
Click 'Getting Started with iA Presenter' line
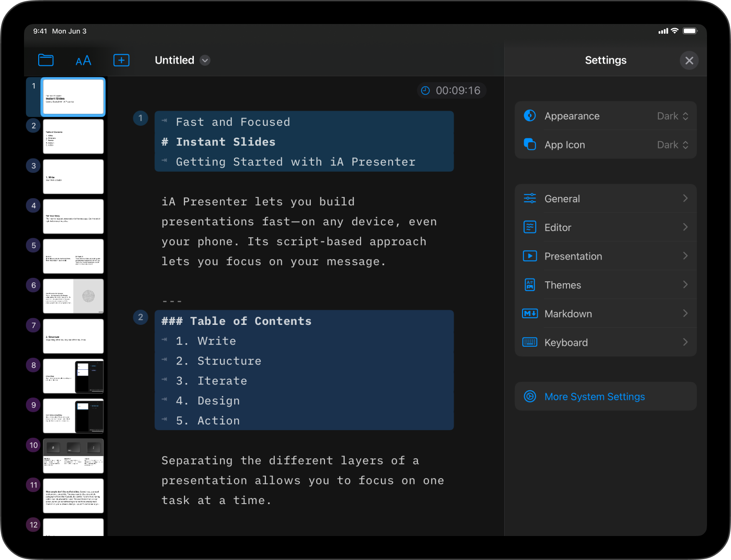coord(296,162)
